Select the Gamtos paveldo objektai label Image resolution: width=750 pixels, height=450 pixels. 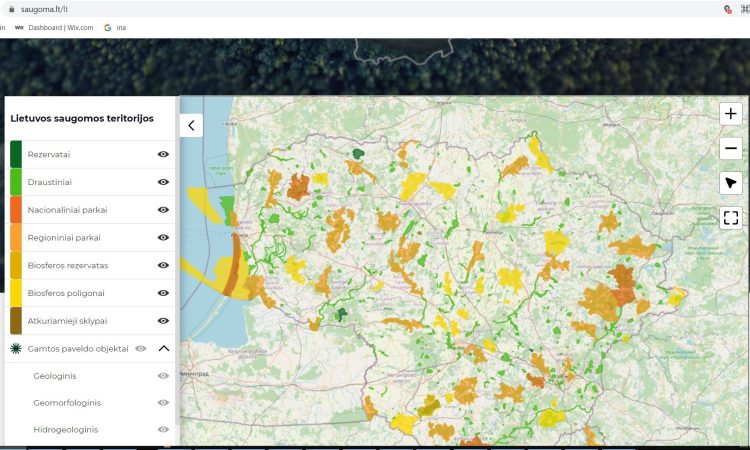click(78, 349)
